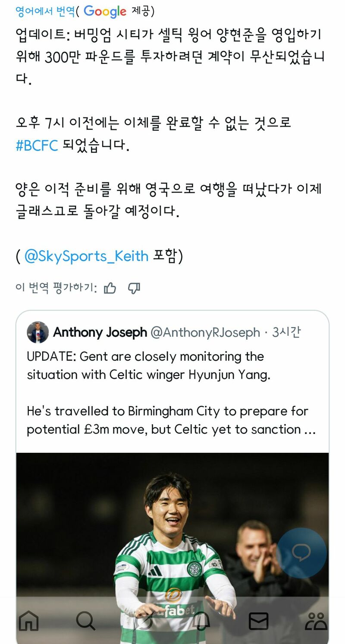Image resolution: width=345 pixels, height=644 pixels.
Task: Open Notifications bell icon
Action: pyautogui.click(x=201, y=621)
